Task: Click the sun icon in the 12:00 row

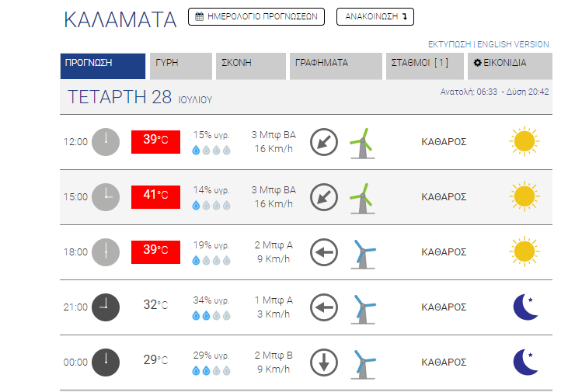Action: point(523,142)
